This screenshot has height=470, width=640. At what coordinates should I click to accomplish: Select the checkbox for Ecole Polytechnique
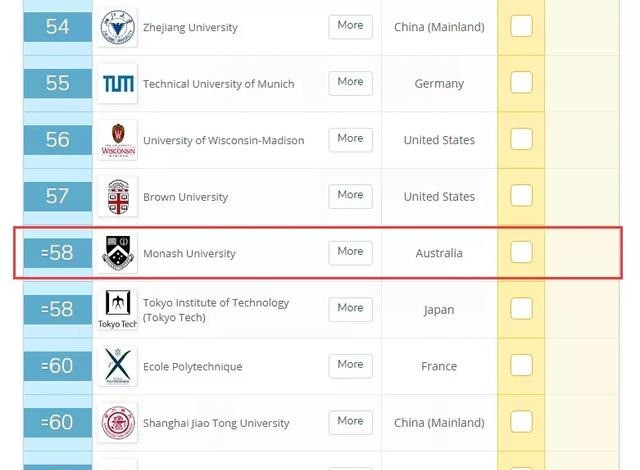tap(521, 366)
